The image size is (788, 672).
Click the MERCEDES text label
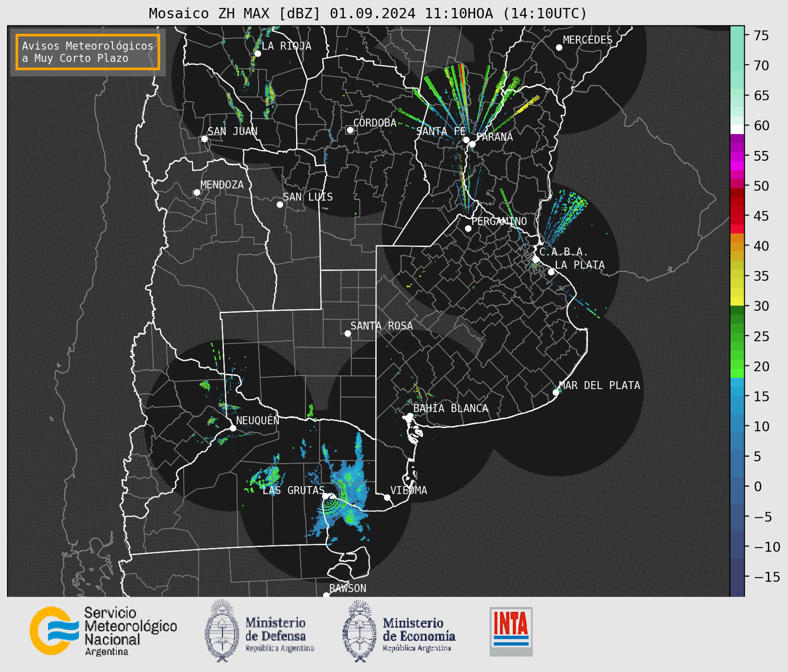click(x=587, y=40)
